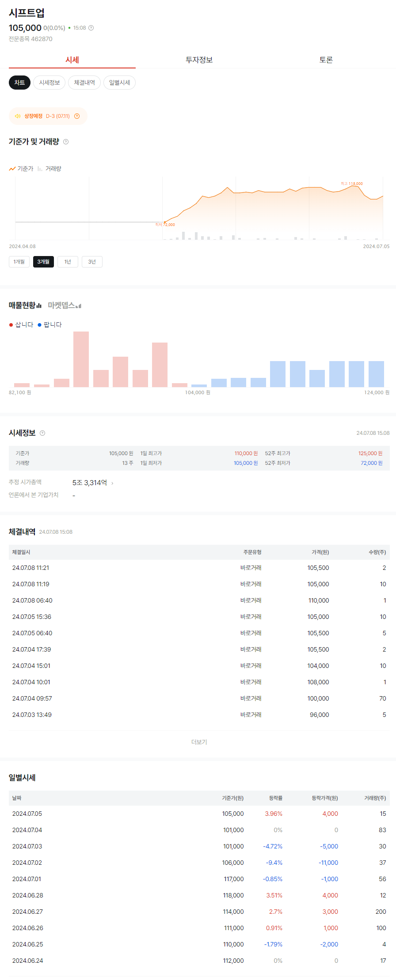396x980 pixels.
Task: Set chart range to 3개월
Action: click(43, 262)
